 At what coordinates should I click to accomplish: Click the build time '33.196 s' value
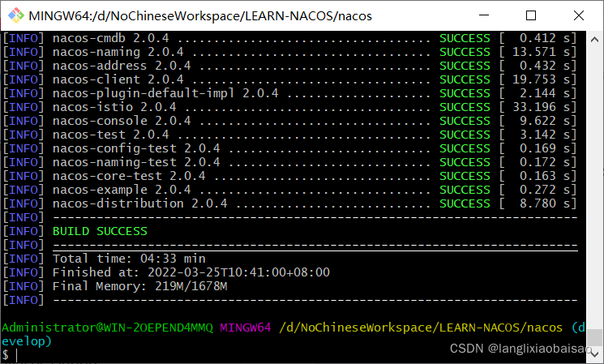click(x=542, y=107)
